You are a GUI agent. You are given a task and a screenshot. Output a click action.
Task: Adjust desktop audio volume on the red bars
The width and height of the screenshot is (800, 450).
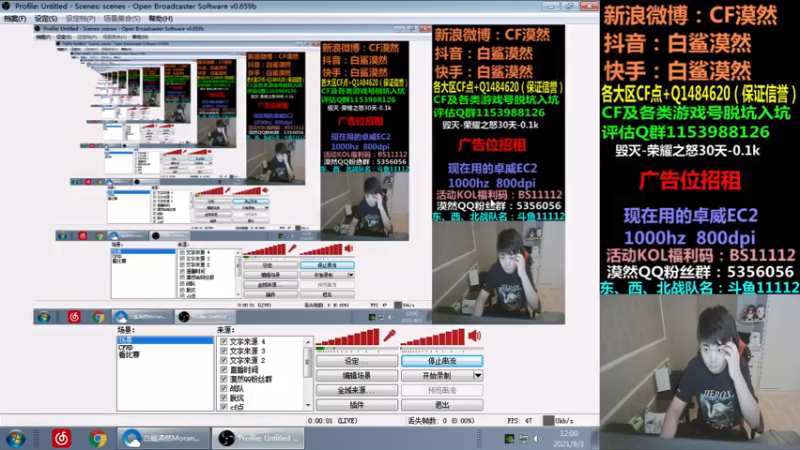pyautogui.click(x=433, y=337)
